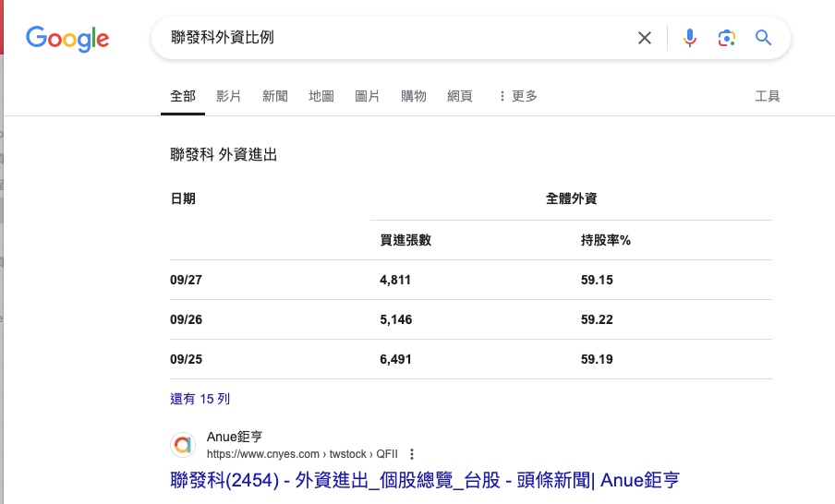Switch to the 地圖 tab
The width and height of the screenshot is (835, 504).
(x=321, y=96)
